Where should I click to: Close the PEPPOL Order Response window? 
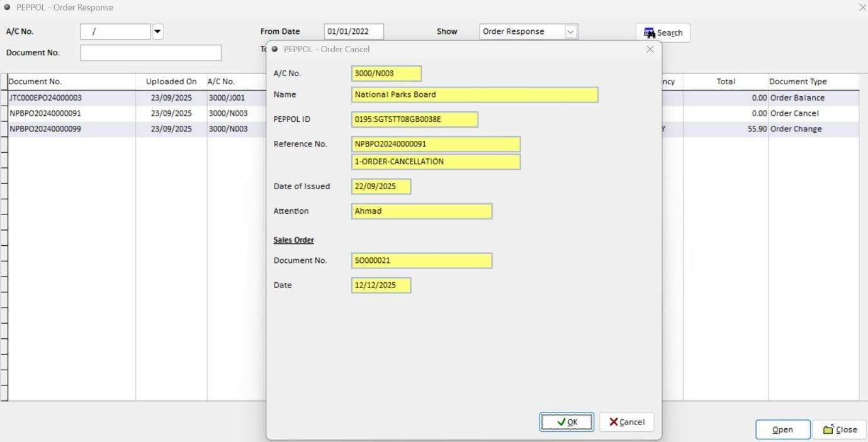862,7
